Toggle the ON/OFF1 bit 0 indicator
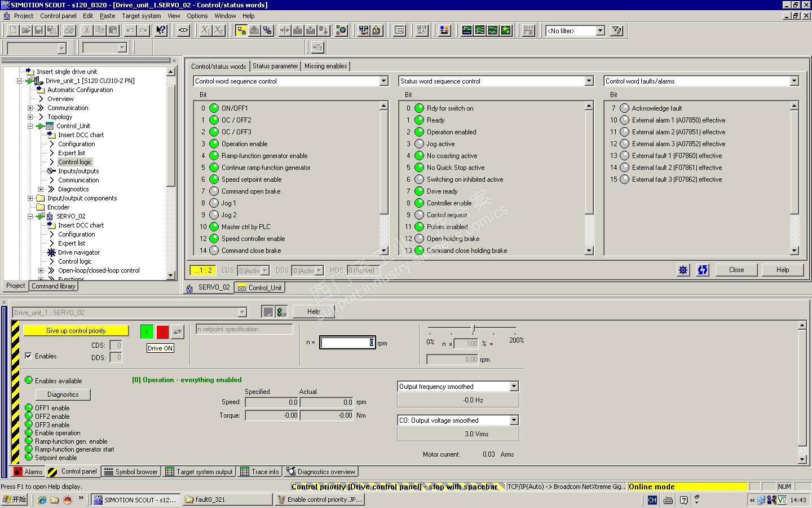 click(x=214, y=108)
